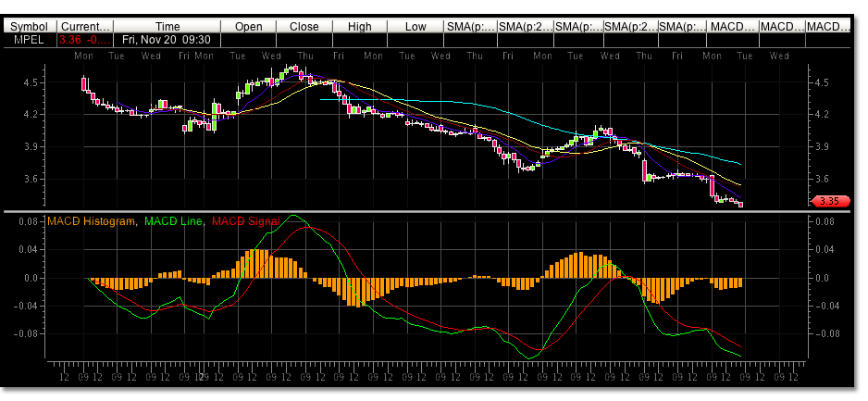Click the Close column header
The image size is (868, 401).
(x=304, y=27)
